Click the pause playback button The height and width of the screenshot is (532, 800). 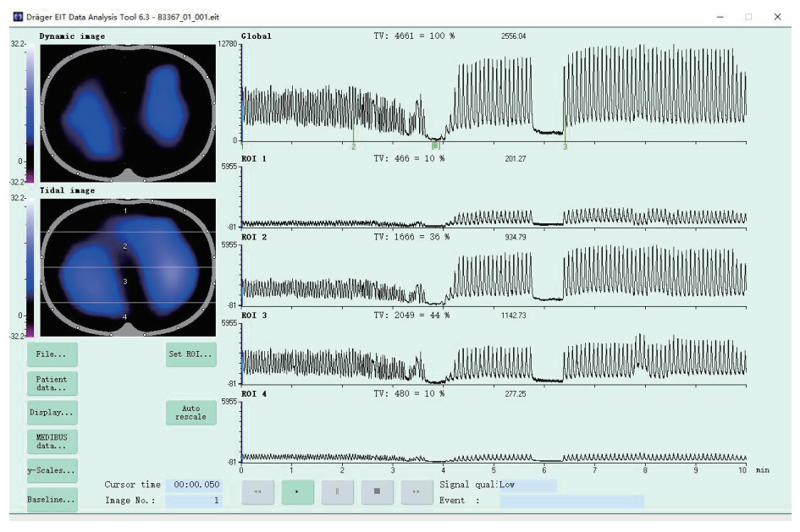click(337, 491)
